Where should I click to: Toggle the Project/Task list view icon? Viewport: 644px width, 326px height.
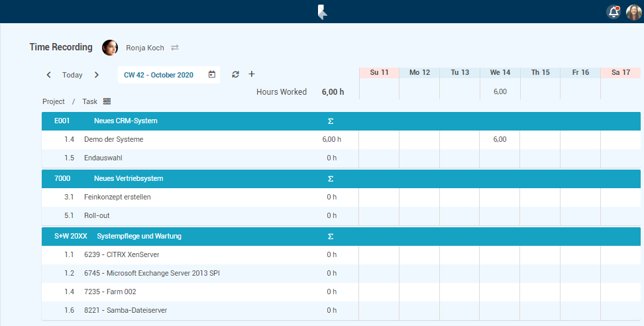[x=107, y=101]
